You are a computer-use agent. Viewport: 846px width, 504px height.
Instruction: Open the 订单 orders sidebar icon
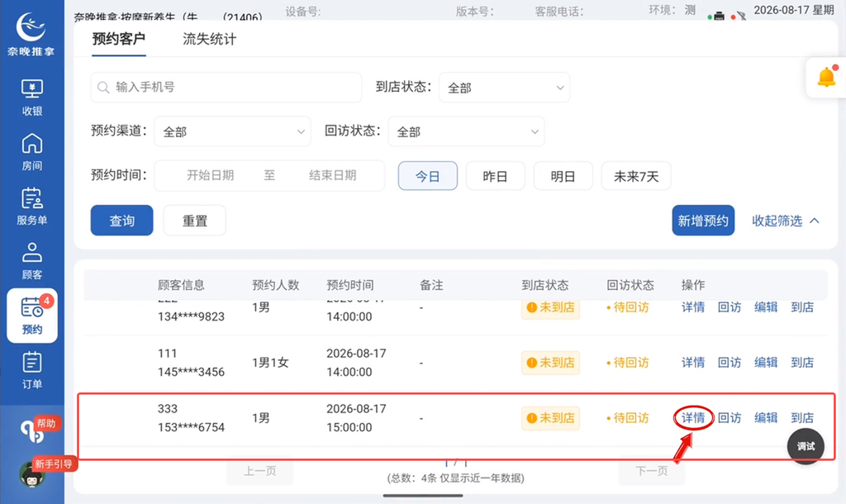tap(32, 370)
